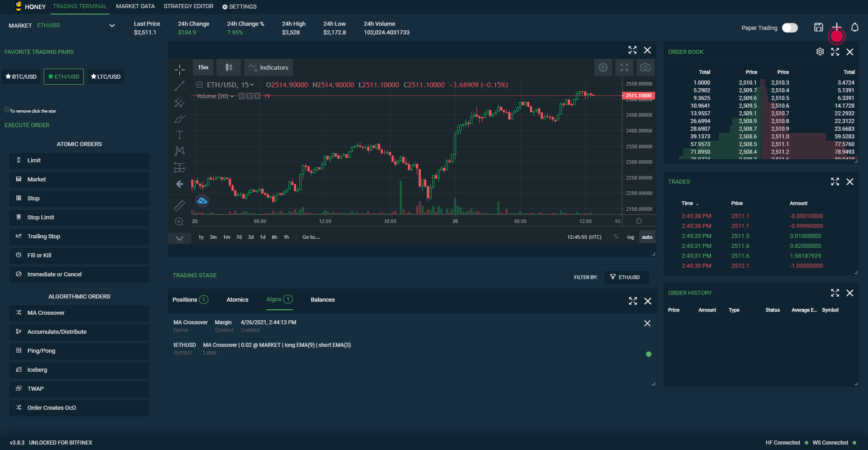The width and height of the screenshot is (868, 450).
Task: Select the prediction and measurement tool
Action: 179,168
